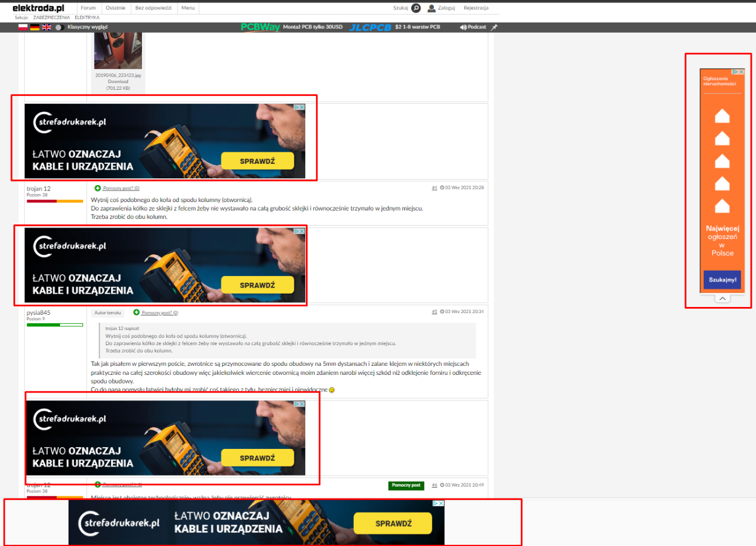Click the timestamp 03 Wrz 2021 20:49
Image resolution: width=756 pixels, height=546 pixels.
click(464, 485)
